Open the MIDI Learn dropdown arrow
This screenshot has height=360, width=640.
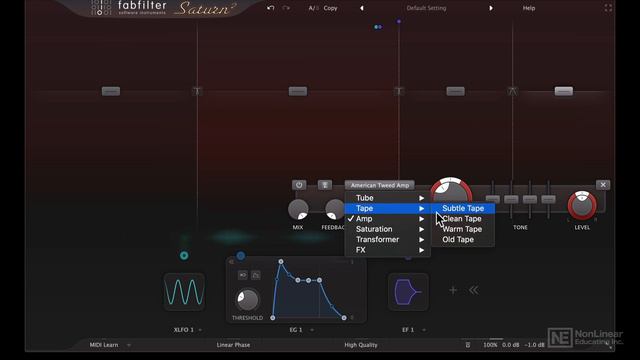(129, 345)
